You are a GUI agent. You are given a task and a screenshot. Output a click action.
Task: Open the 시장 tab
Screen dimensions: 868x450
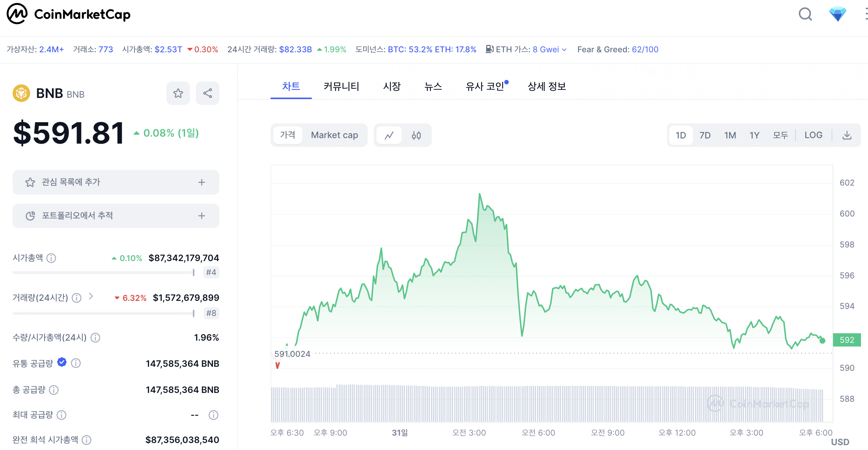pyautogui.click(x=392, y=87)
